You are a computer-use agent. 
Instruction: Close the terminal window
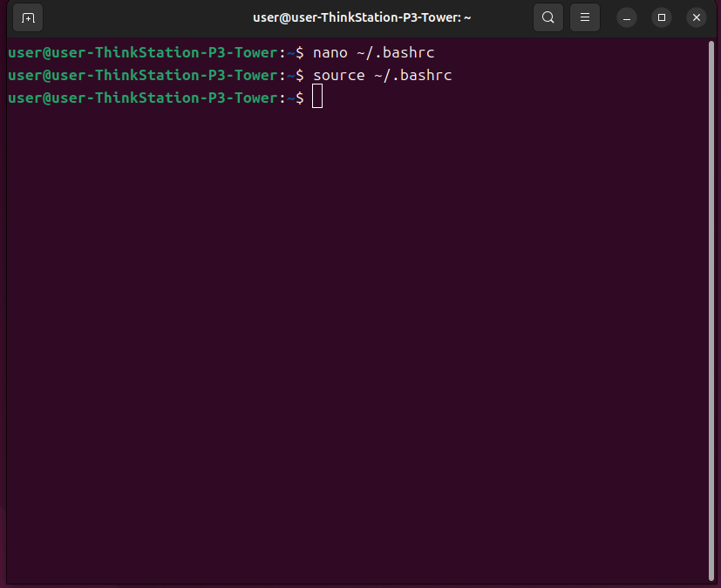point(697,17)
